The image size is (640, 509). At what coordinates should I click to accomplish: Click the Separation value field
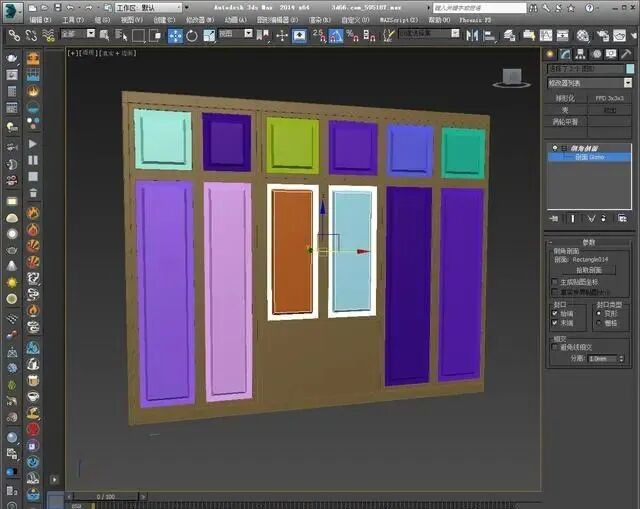click(x=603, y=359)
